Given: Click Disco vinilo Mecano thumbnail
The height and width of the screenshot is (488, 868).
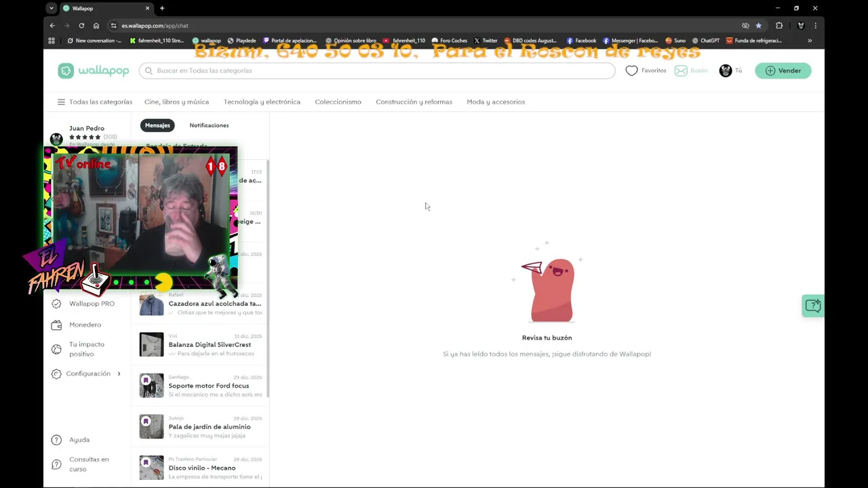Looking at the screenshot, I should point(151,468).
